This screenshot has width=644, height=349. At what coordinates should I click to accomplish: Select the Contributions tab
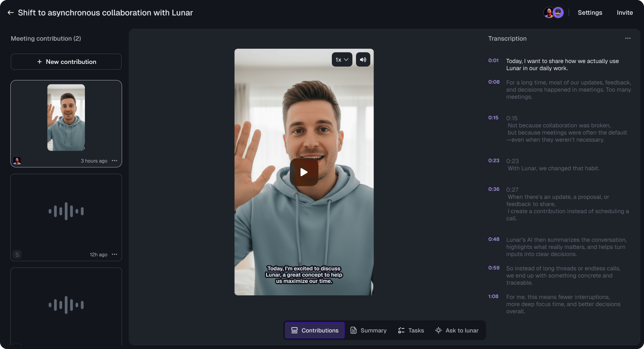pyautogui.click(x=315, y=331)
